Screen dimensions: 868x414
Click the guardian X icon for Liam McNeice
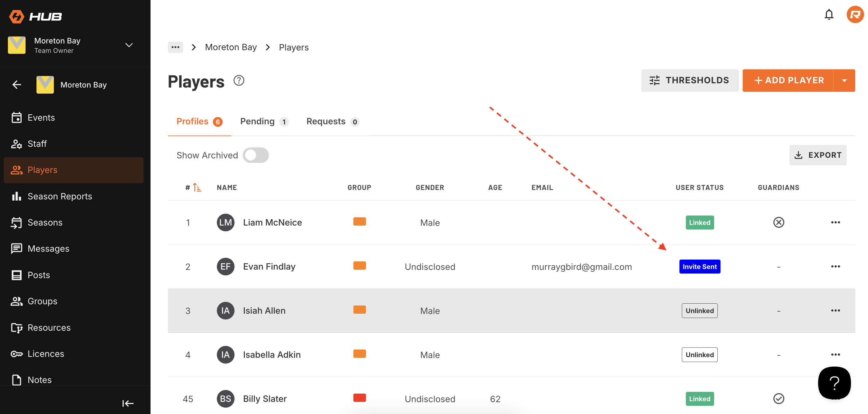click(778, 222)
